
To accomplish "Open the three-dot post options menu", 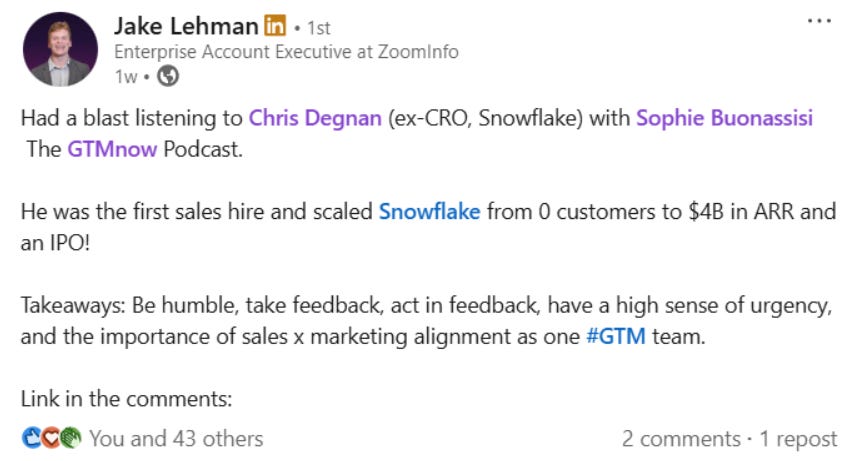I will pos(819,20).
